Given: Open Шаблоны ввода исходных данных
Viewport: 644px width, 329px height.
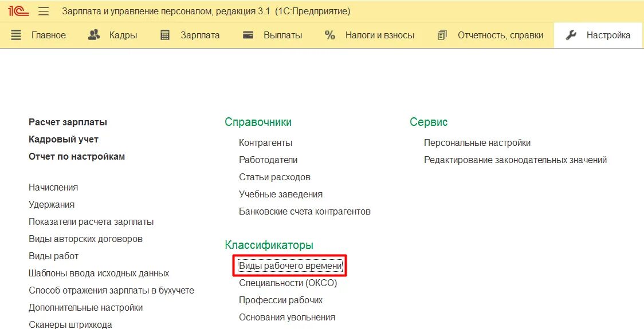Looking at the screenshot, I should point(99,273).
